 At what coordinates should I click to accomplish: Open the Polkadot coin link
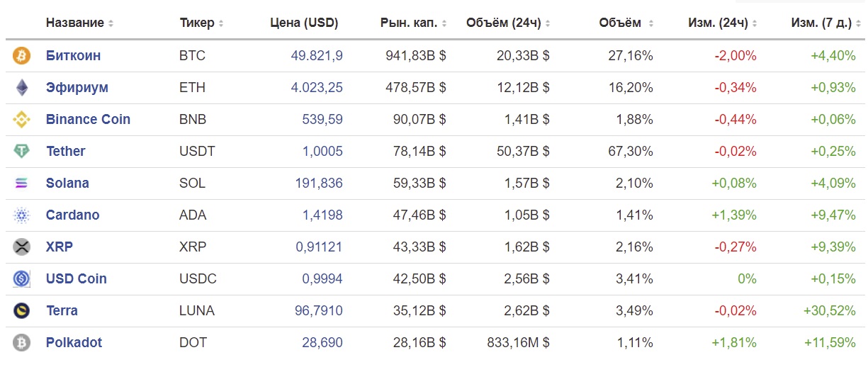tap(74, 342)
